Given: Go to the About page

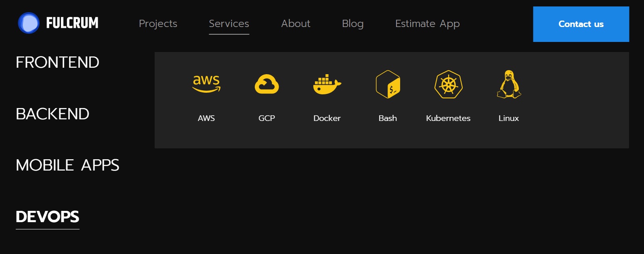Looking at the screenshot, I should tap(296, 24).
